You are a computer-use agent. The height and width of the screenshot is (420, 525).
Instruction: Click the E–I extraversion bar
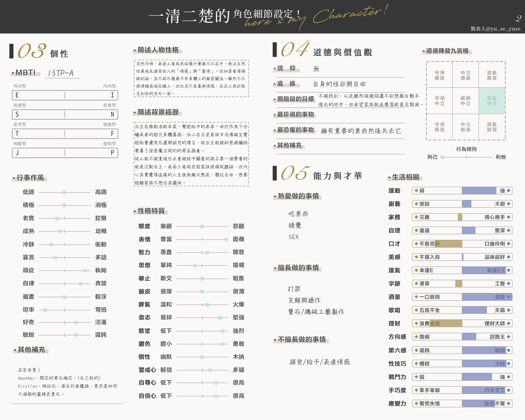point(65,95)
